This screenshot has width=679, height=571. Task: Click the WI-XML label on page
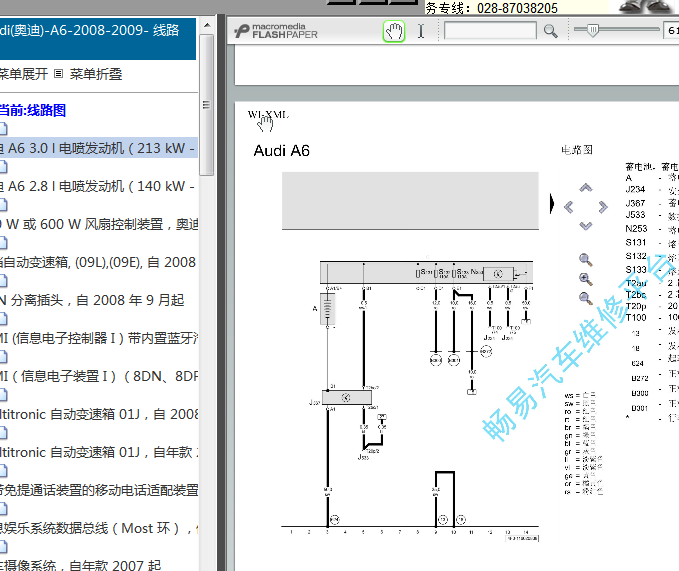click(x=268, y=115)
